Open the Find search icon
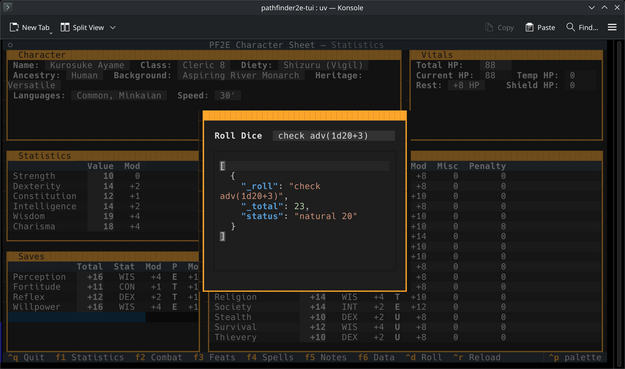Viewport: 625px width, 369px height. tap(570, 27)
